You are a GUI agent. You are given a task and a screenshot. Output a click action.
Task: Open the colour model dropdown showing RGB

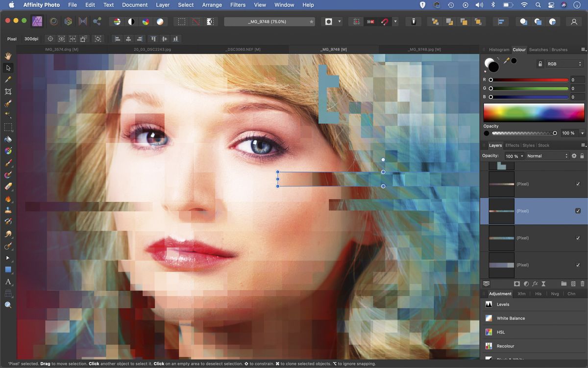[563, 64]
